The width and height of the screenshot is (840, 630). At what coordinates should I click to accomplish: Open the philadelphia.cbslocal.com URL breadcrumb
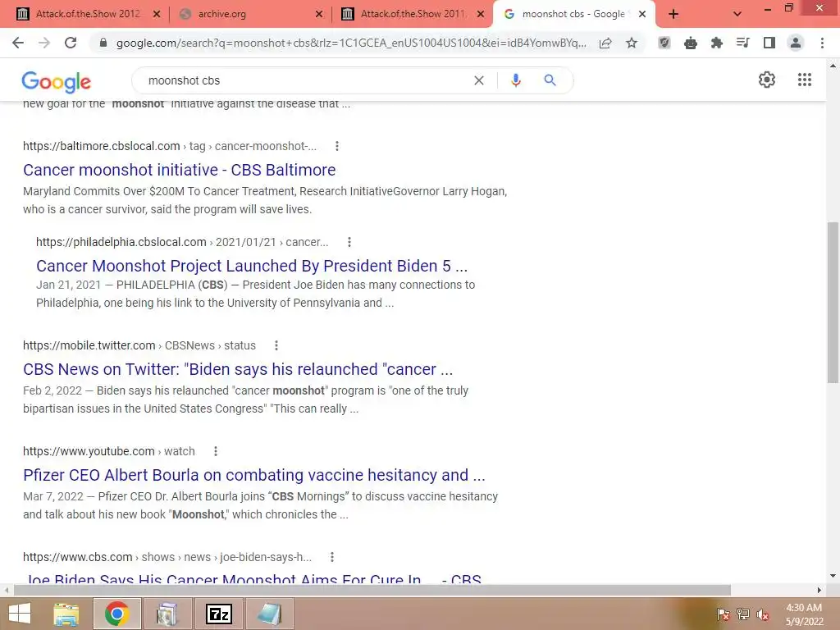[182, 242]
